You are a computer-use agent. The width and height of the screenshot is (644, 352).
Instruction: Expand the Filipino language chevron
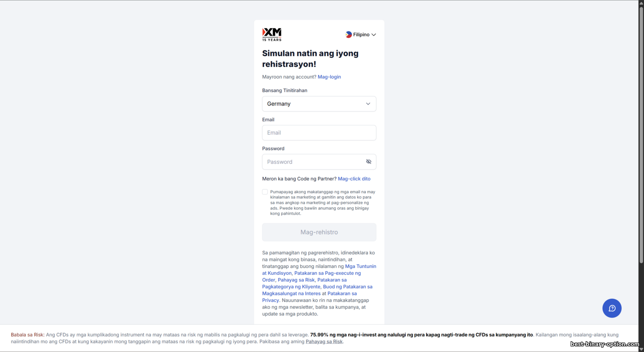click(x=374, y=35)
